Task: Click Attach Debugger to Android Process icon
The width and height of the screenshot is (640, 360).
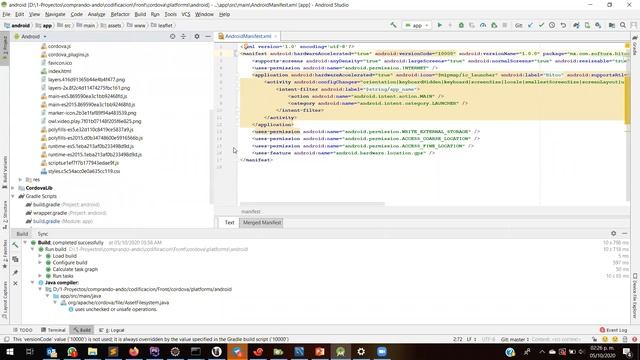Action: click(x=494, y=25)
